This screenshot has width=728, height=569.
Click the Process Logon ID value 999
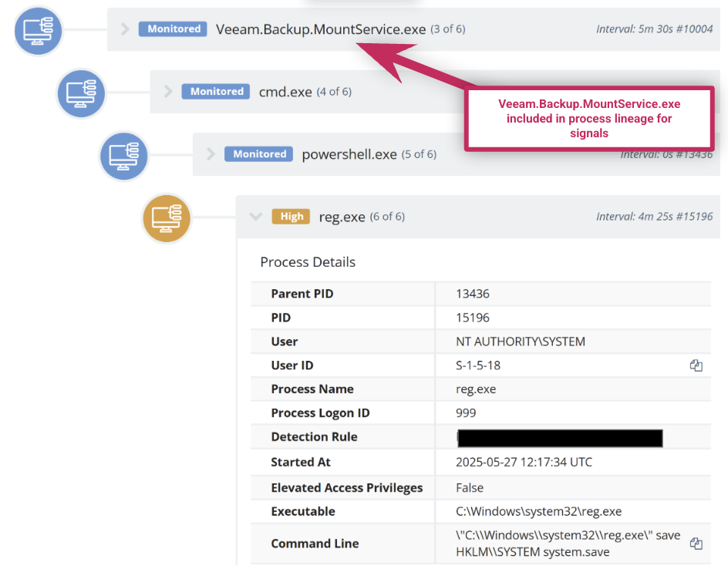(466, 413)
